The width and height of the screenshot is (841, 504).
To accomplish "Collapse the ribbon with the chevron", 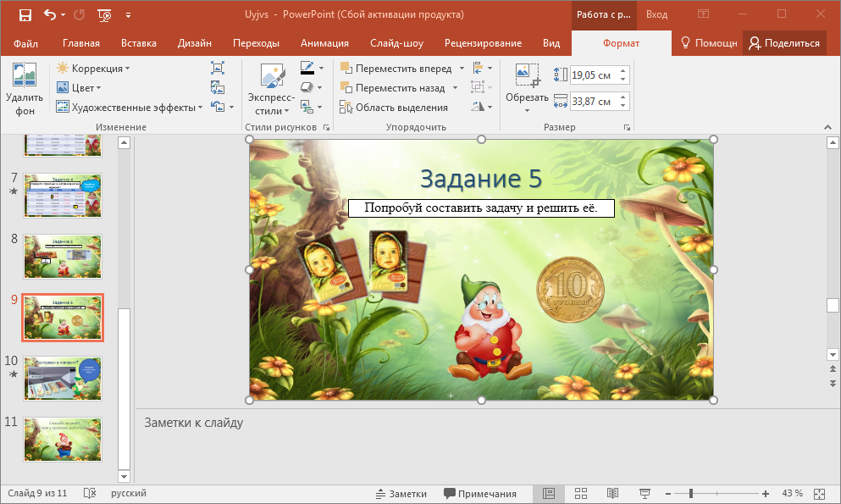I will click(827, 127).
